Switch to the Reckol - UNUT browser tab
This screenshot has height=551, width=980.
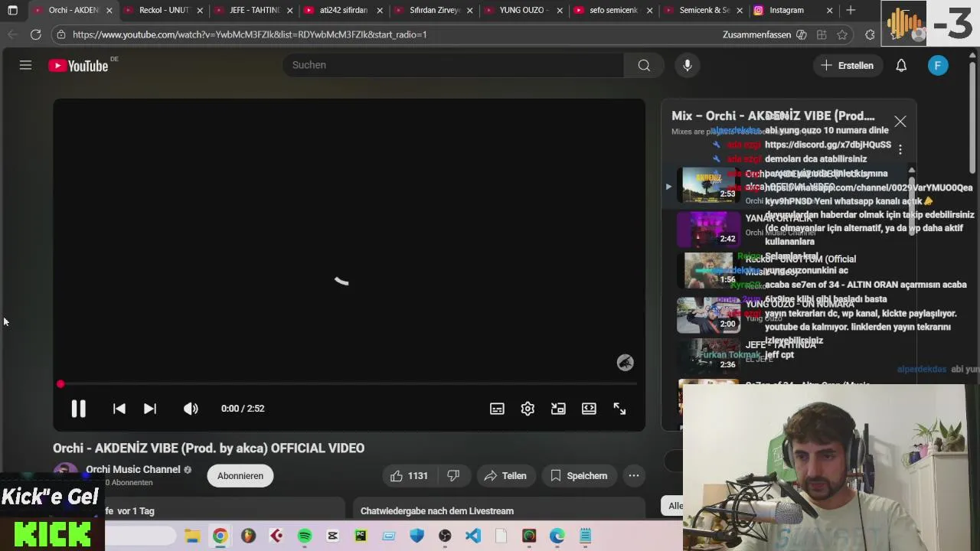click(163, 11)
